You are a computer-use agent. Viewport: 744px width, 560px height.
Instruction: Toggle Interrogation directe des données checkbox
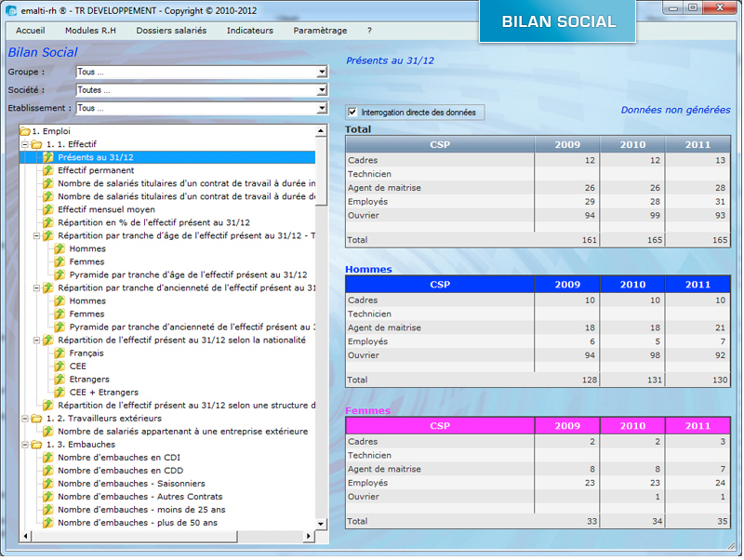tap(352, 112)
